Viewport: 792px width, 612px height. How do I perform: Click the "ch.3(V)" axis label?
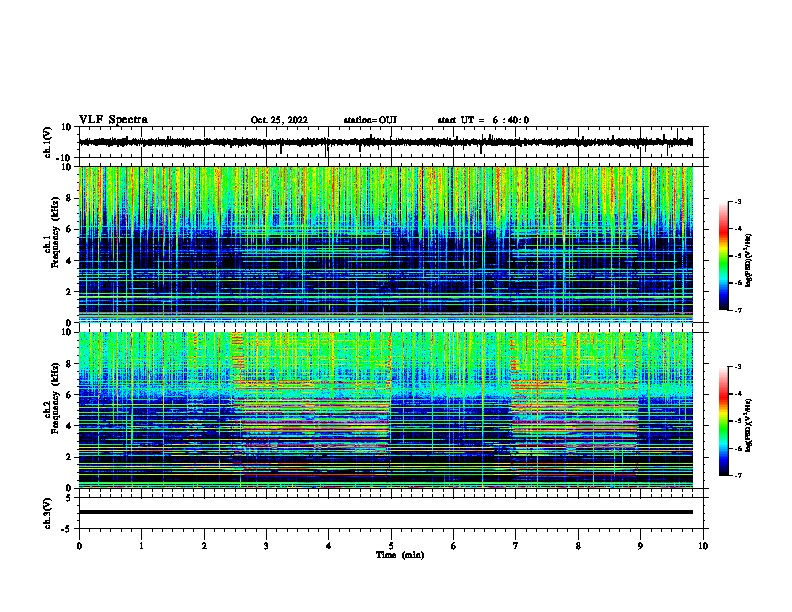[48, 513]
